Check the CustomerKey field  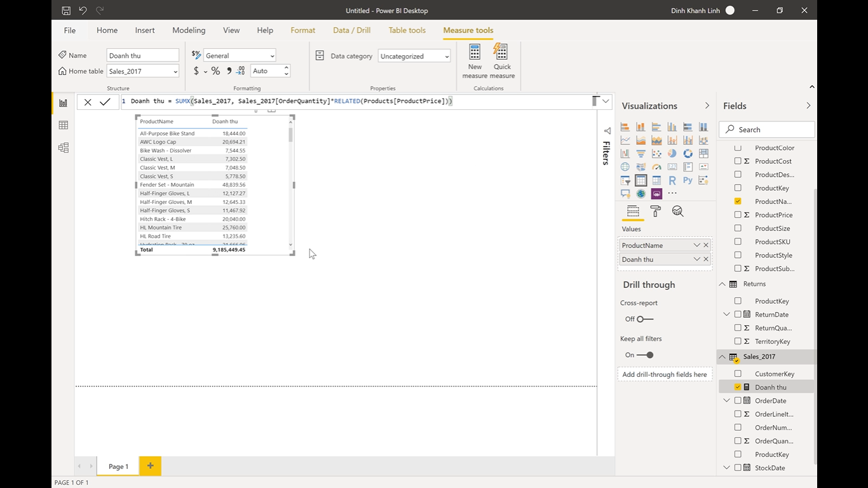pos(738,374)
